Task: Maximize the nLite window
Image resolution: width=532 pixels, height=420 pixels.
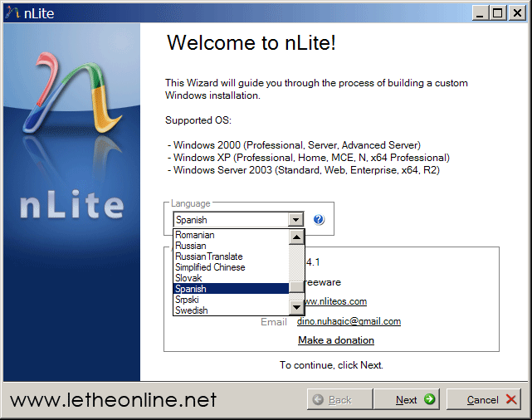Action: (x=498, y=13)
